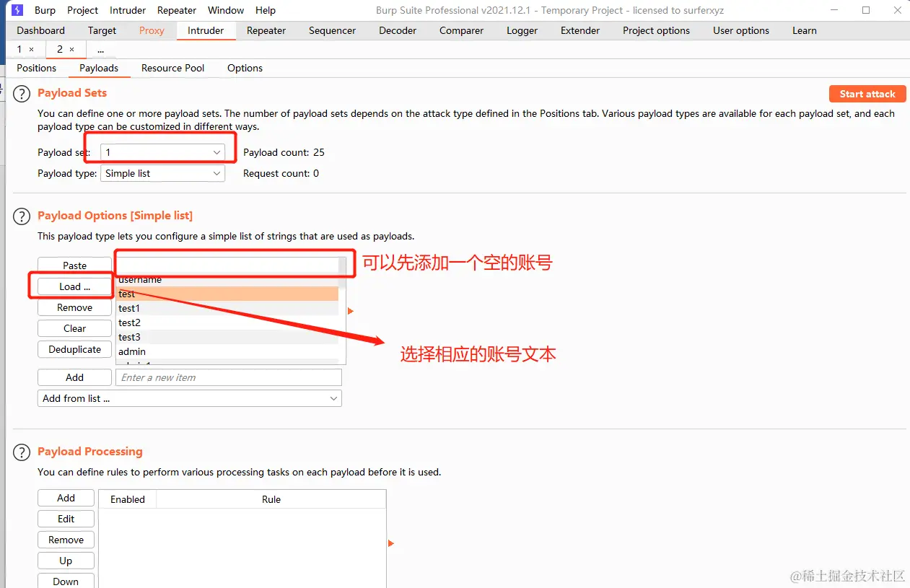Select attack tab 2

pyautogui.click(x=60, y=49)
